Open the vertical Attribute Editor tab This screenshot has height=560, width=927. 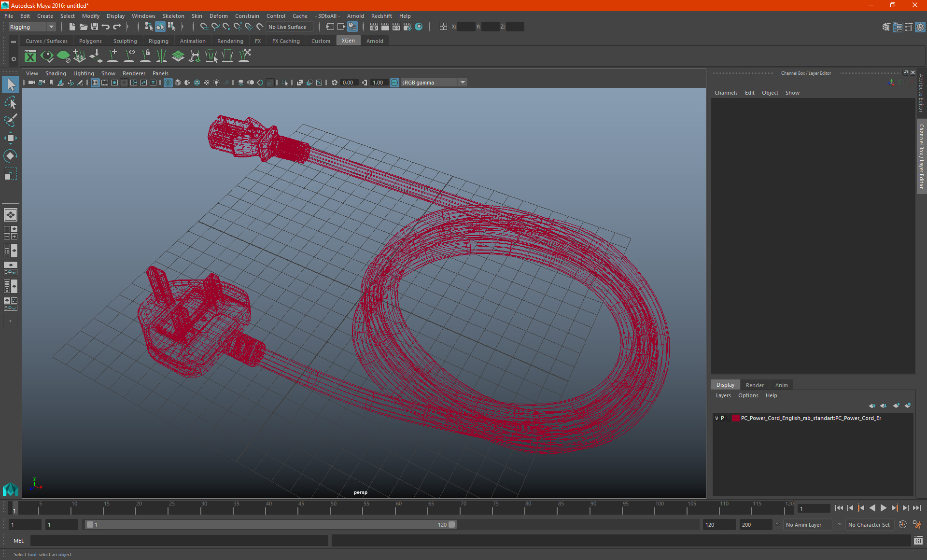pyautogui.click(x=921, y=94)
